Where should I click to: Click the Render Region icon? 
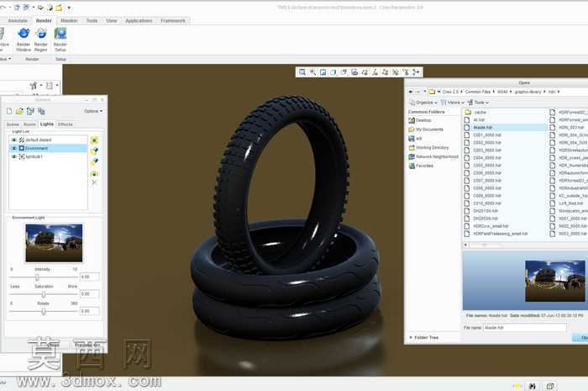[41, 34]
